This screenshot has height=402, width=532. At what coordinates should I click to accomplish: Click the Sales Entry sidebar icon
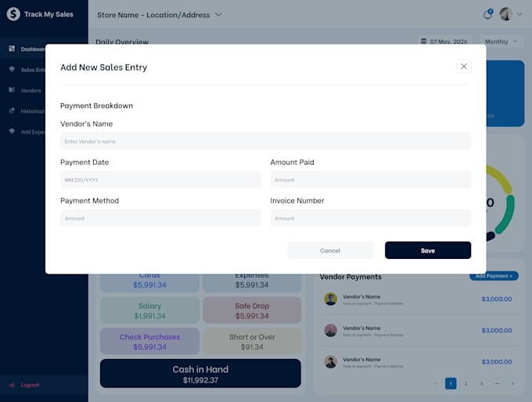12,69
